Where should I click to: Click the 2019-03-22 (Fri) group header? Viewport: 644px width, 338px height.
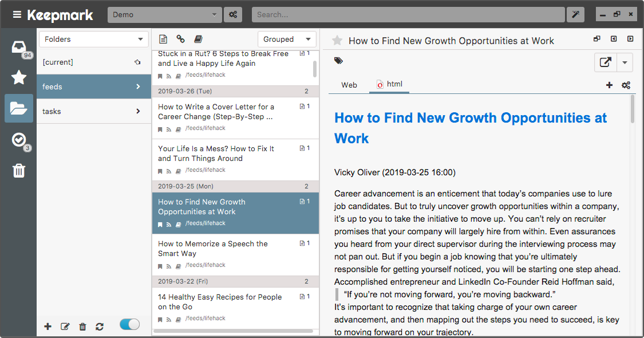[x=235, y=282]
